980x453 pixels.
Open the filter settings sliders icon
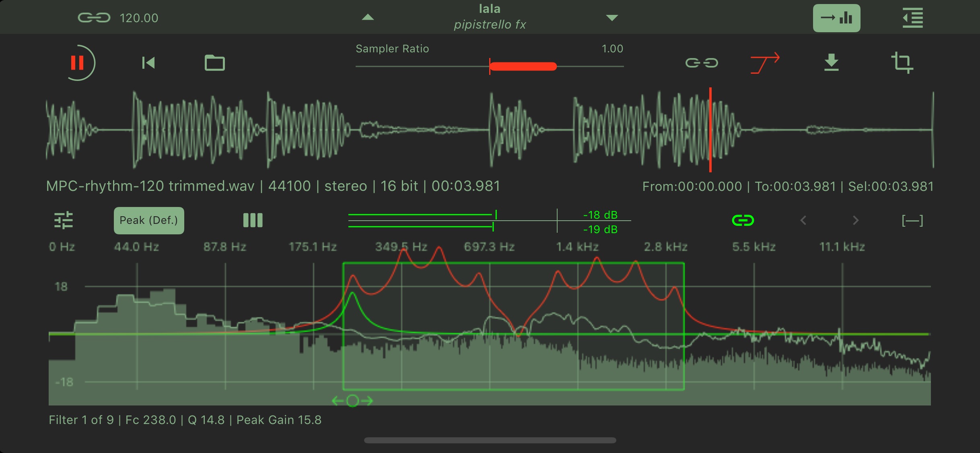64,220
